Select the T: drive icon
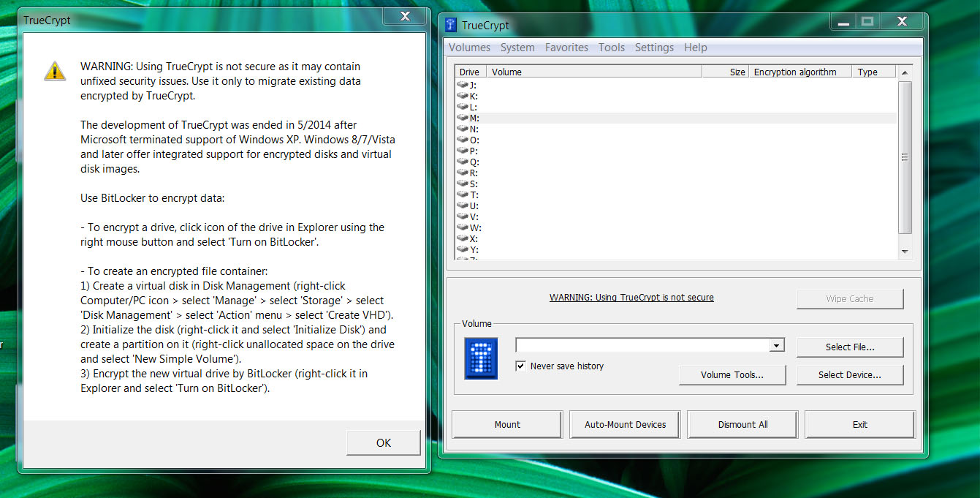 pyautogui.click(x=463, y=195)
